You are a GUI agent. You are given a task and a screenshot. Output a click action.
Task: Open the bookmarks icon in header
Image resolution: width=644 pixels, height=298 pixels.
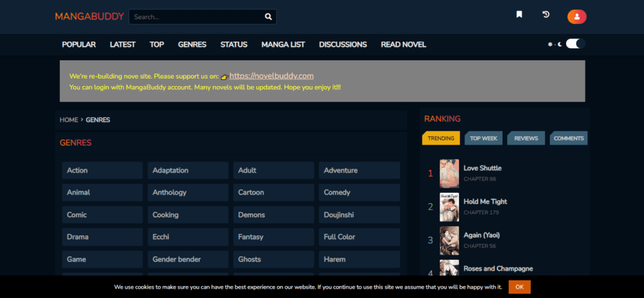click(x=519, y=15)
